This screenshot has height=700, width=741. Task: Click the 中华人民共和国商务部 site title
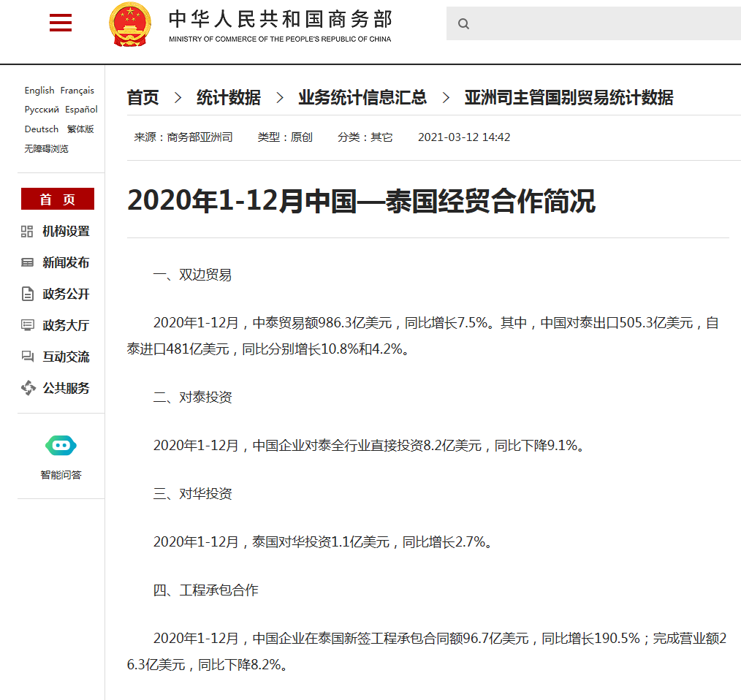point(280,20)
